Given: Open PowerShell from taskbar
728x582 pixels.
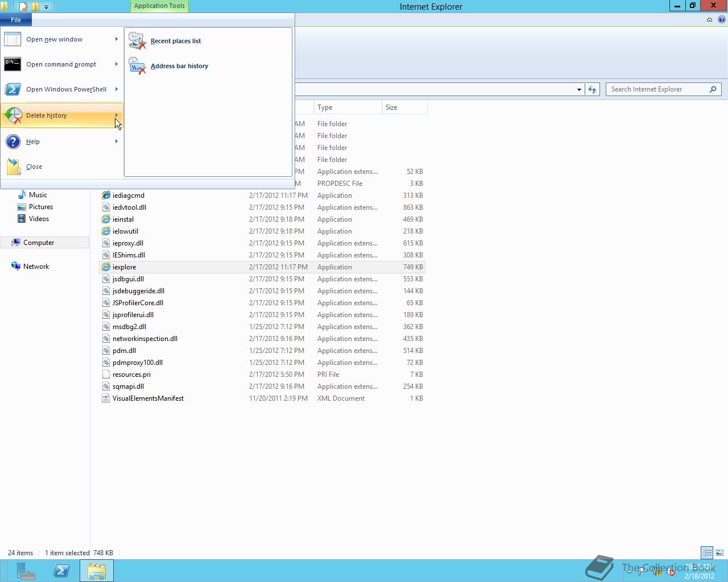Looking at the screenshot, I should coord(61,571).
